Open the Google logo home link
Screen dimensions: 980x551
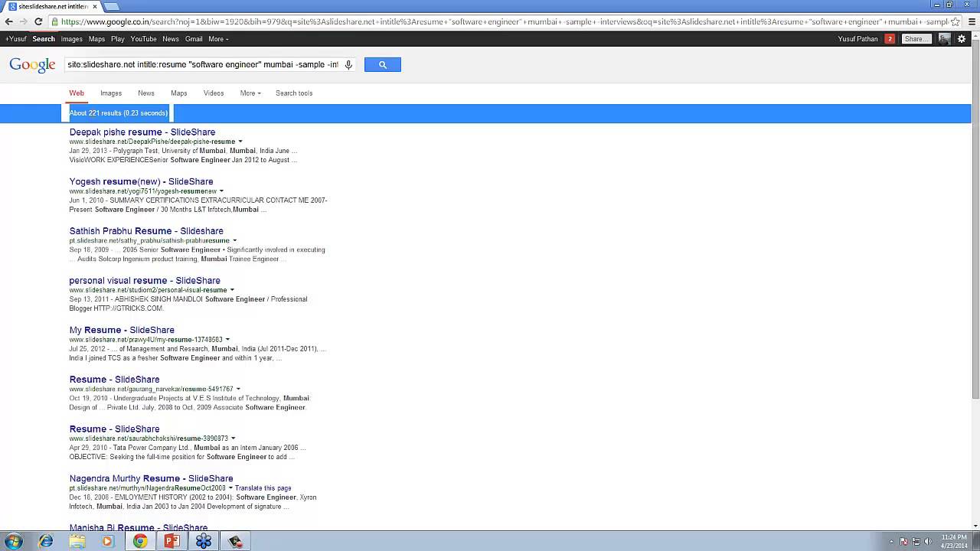(x=32, y=65)
